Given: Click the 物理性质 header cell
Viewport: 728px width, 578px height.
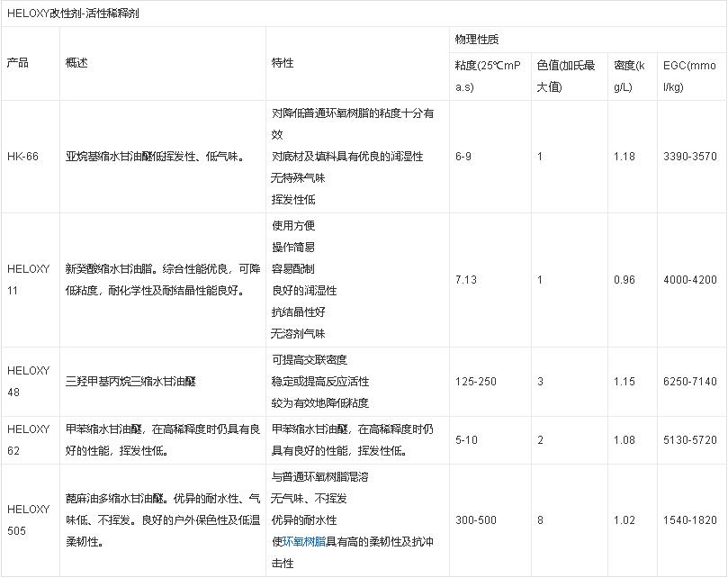Looking at the screenshot, I should pos(477,40).
